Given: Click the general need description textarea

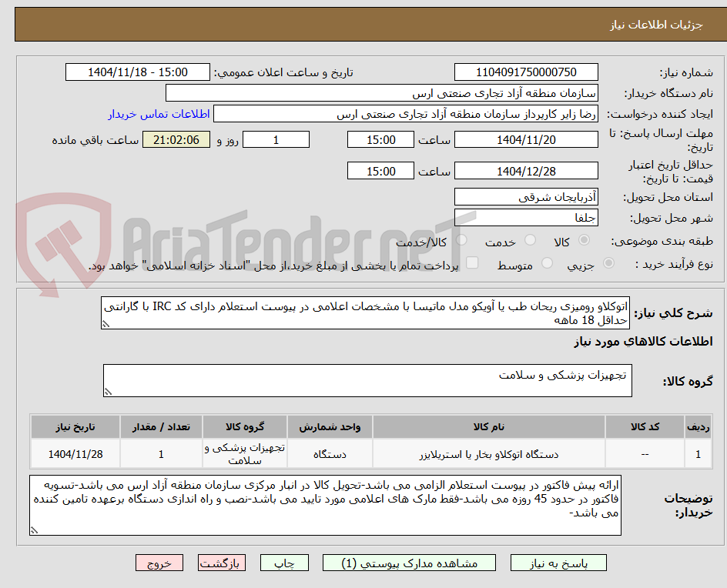Looking at the screenshot, I should tap(365, 313).
